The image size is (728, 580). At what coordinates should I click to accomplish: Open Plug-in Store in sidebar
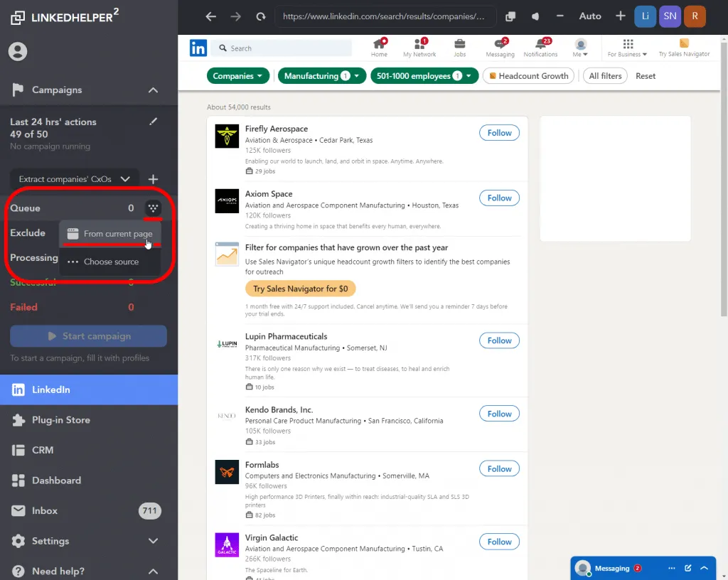(x=89, y=420)
